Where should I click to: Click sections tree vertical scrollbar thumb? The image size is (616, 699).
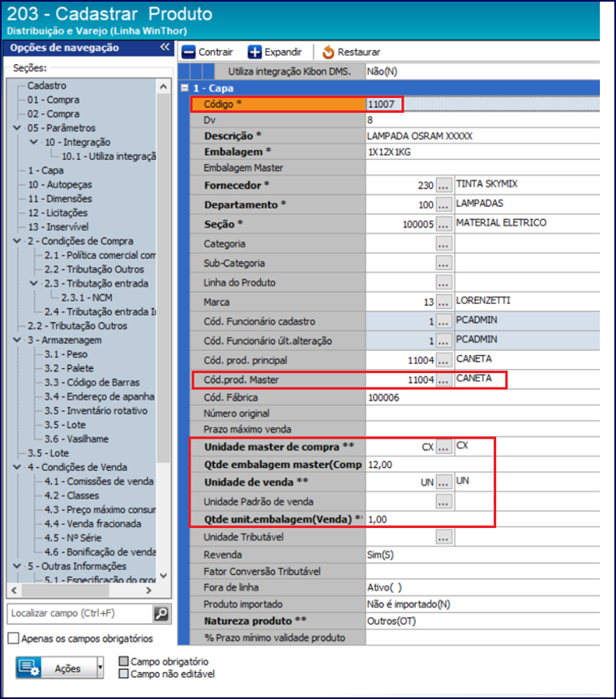[x=164, y=277]
